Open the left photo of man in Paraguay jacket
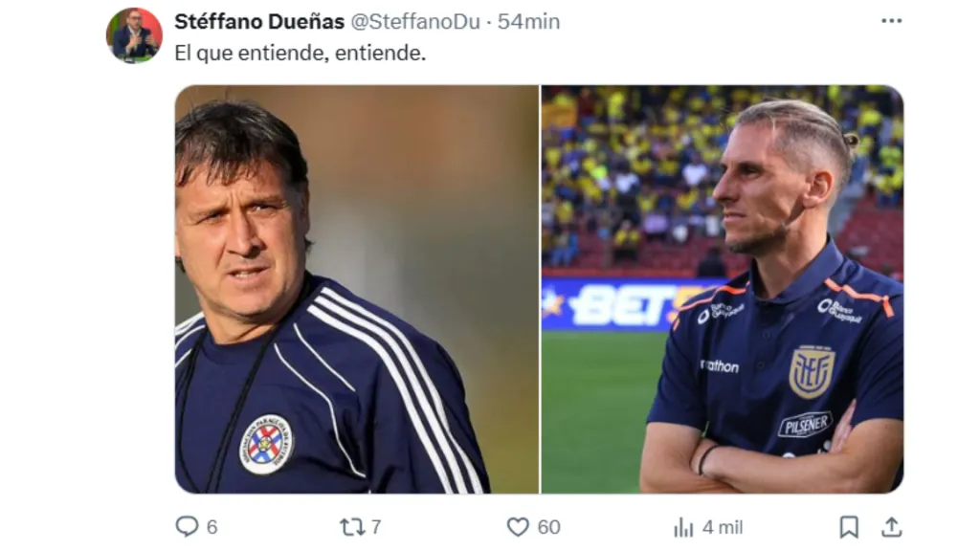980x551 pixels. pos(356,289)
